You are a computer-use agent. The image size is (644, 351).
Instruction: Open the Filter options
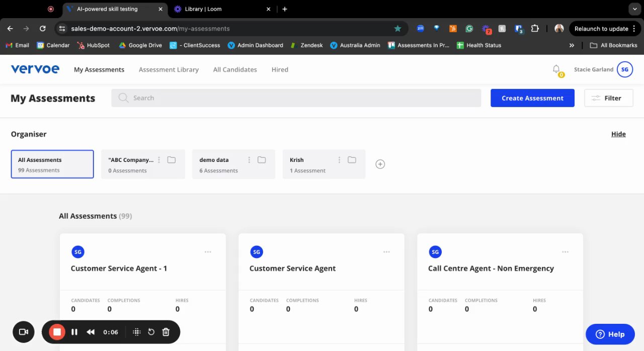pos(608,98)
